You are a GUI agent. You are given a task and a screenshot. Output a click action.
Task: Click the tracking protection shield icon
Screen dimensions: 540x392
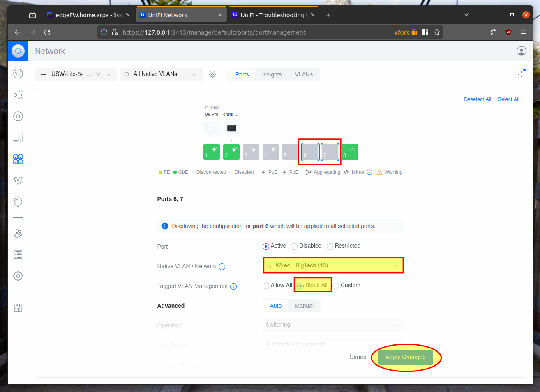(104, 32)
